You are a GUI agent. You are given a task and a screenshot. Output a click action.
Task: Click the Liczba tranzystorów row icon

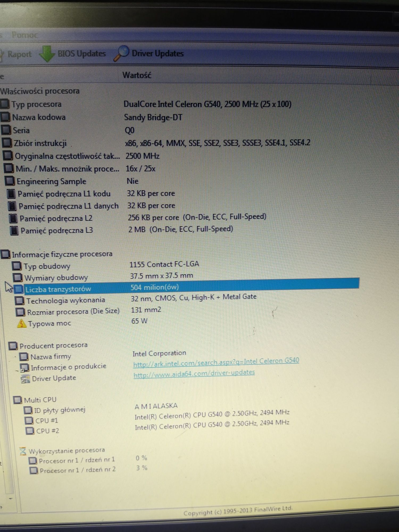19,289
